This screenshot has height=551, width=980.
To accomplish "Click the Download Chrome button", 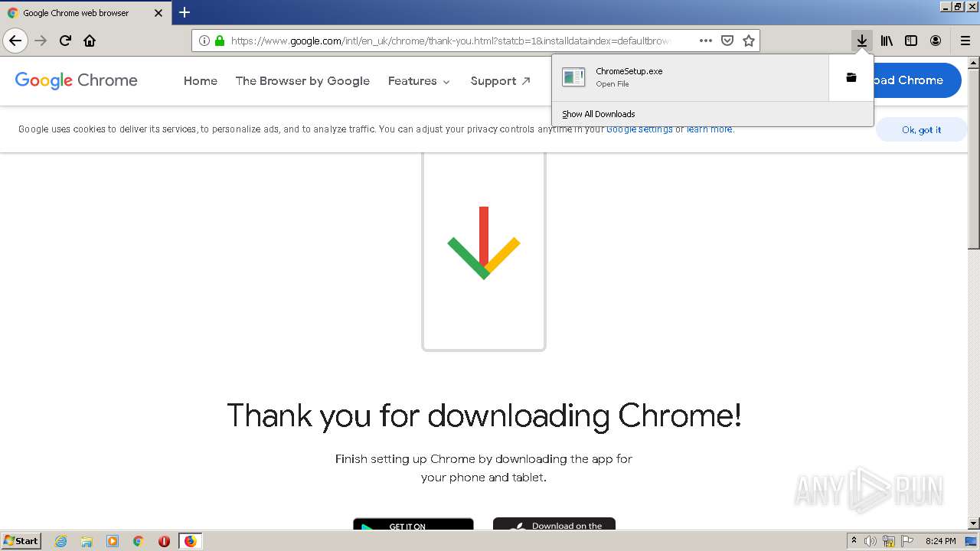I will pyautogui.click(x=917, y=80).
